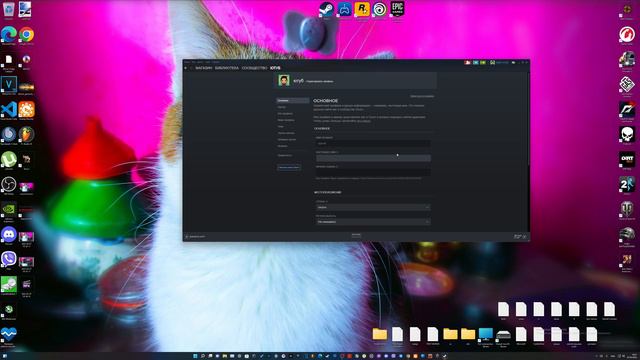Open the profile name tab in Steam nav

pos(275,68)
